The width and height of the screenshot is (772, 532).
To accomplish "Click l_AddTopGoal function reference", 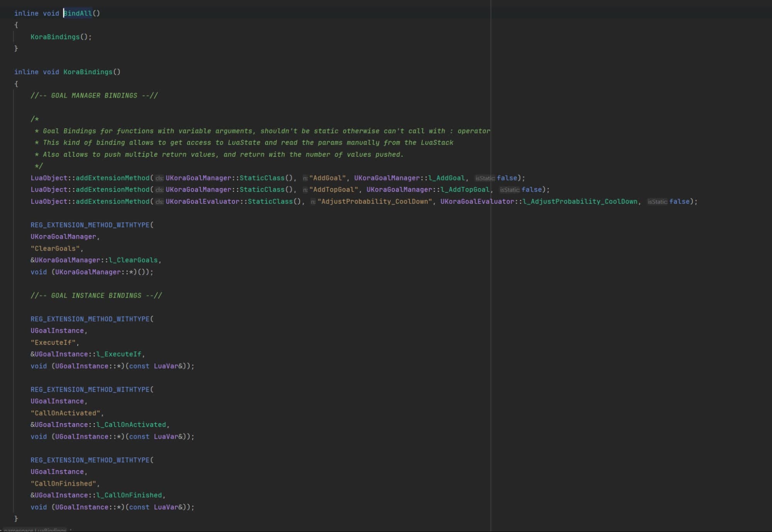I will (x=465, y=190).
